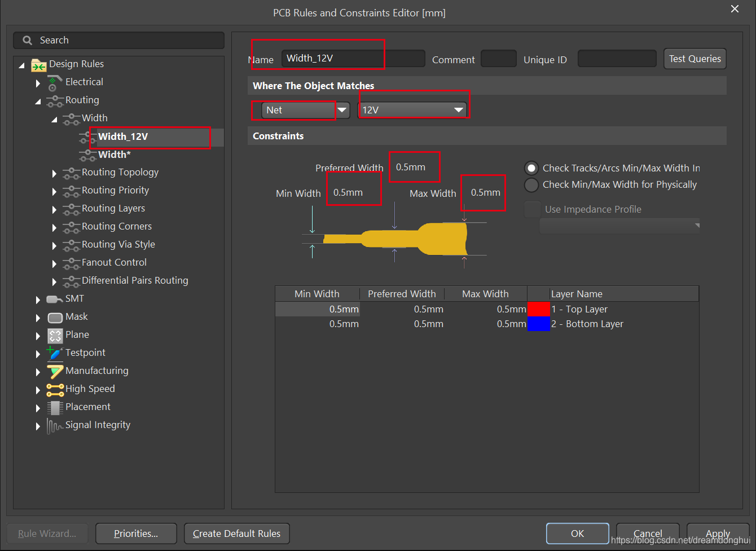This screenshot has height=551, width=756.
Task: Click the Routing Corners icon
Action: click(71, 227)
